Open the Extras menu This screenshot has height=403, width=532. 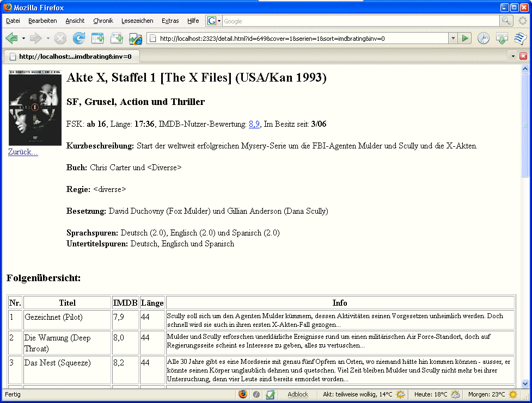tap(170, 21)
